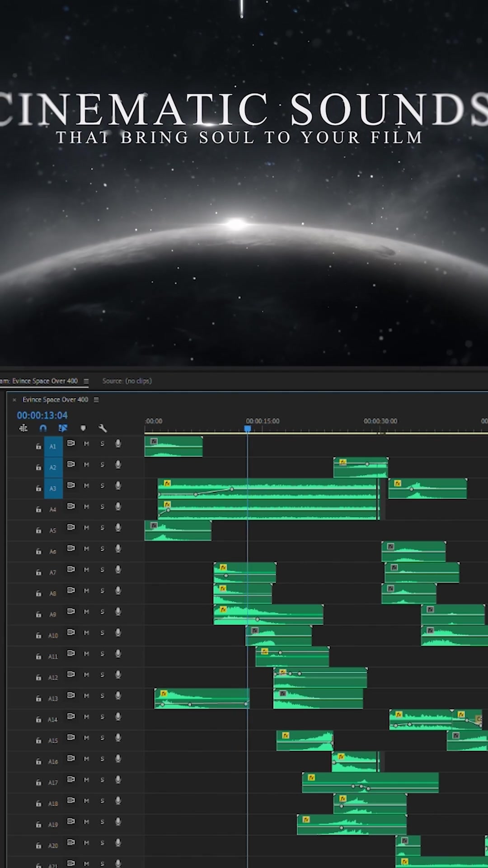Click the fx badge on A18 clip

coord(343,798)
